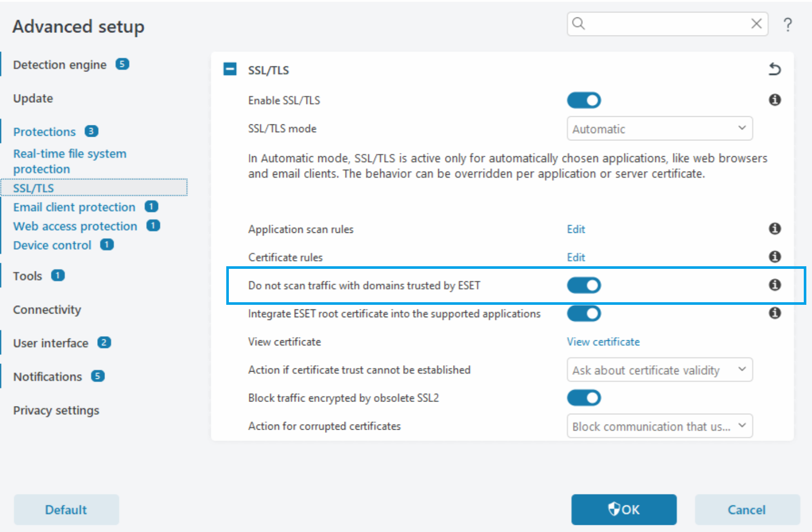
Task: Click the question mark help icon
Action: pyautogui.click(x=787, y=25)
